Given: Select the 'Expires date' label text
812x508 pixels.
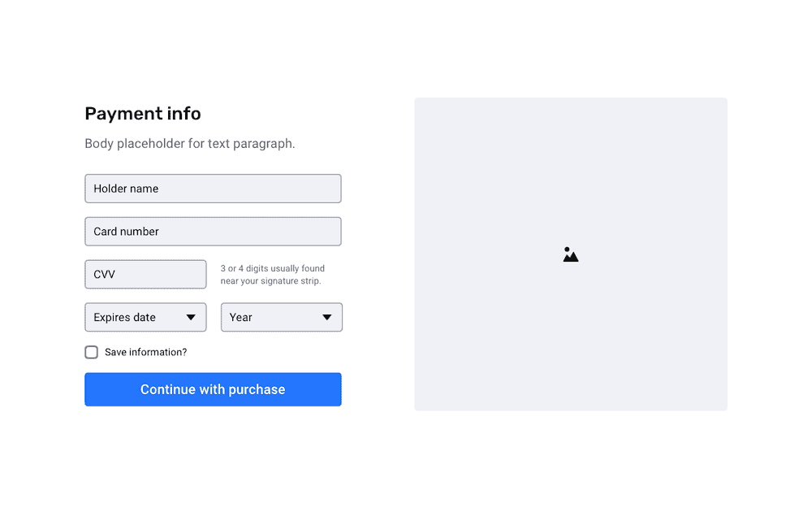Looking at the screenshot, I should tap(124, 317).
